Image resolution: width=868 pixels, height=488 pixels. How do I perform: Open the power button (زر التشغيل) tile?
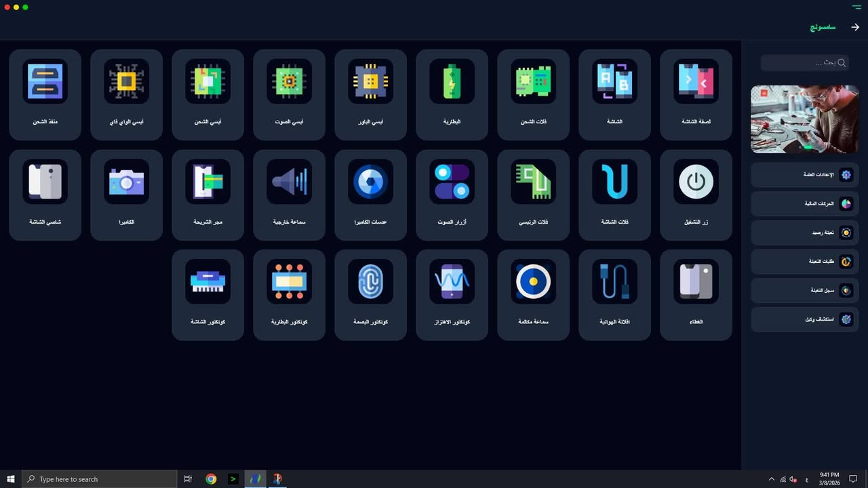[x=696, y=195]
